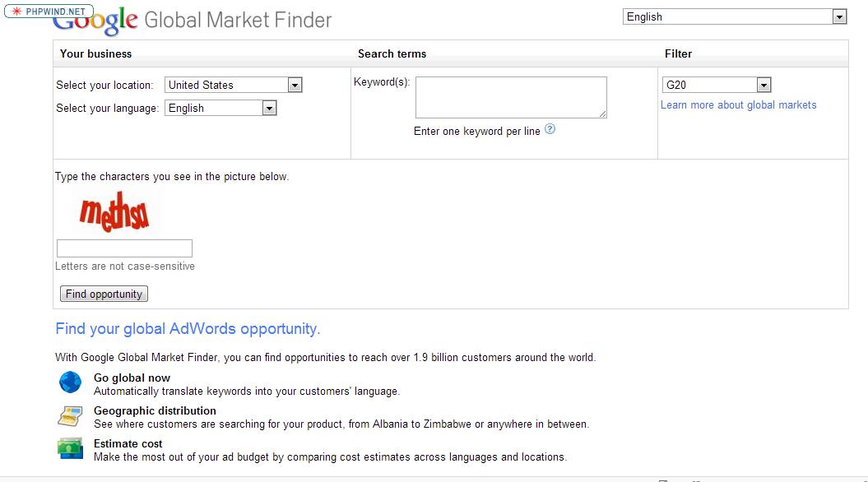The height and width of the screenshot is (482, 868).
Task: Click the Geographic distribution map icon
Action: click(x=70, y=415)
